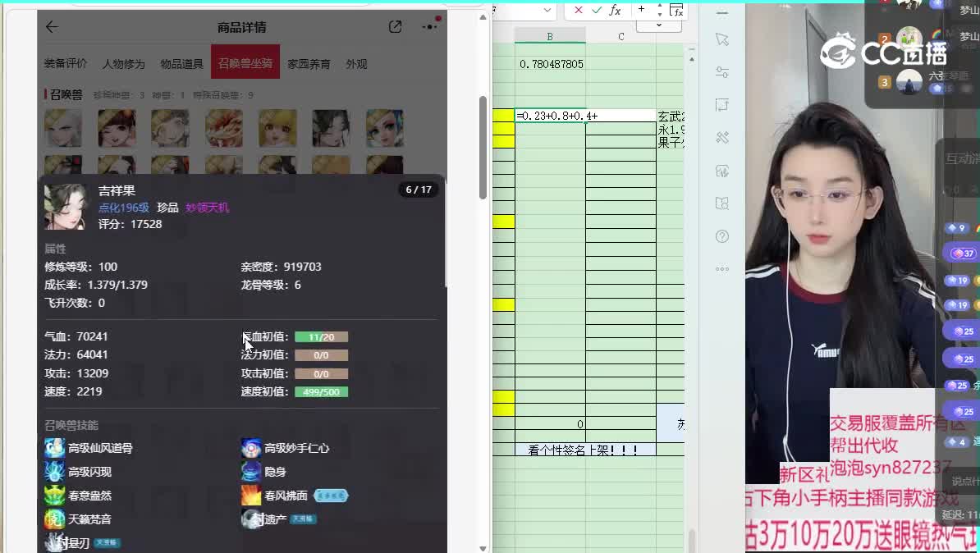Switch to the 家园养育 tab
This screenshot has height=553, width=980.
point(309,64)
